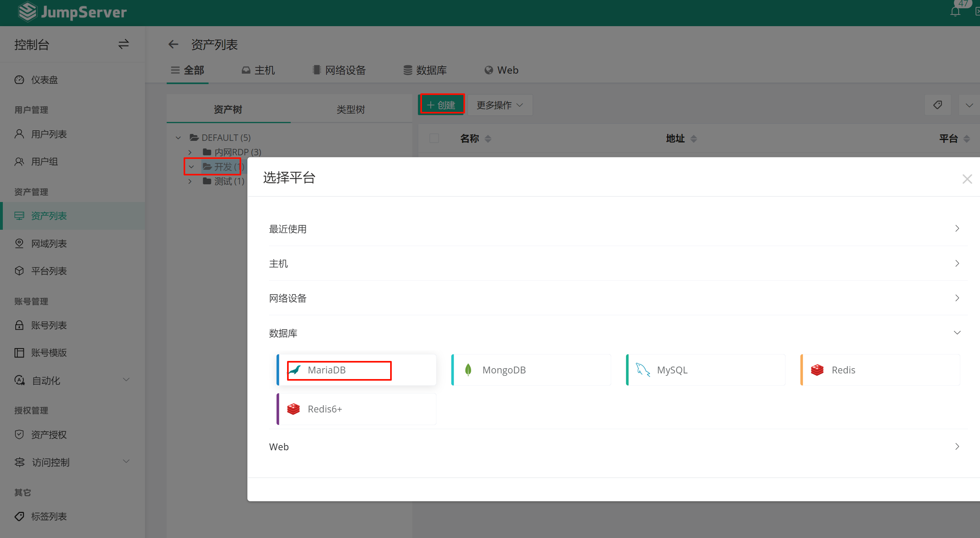The image size is (980, 538).
Task: Sort by the 地址 column arrows
Action: (x=693, y=139)
